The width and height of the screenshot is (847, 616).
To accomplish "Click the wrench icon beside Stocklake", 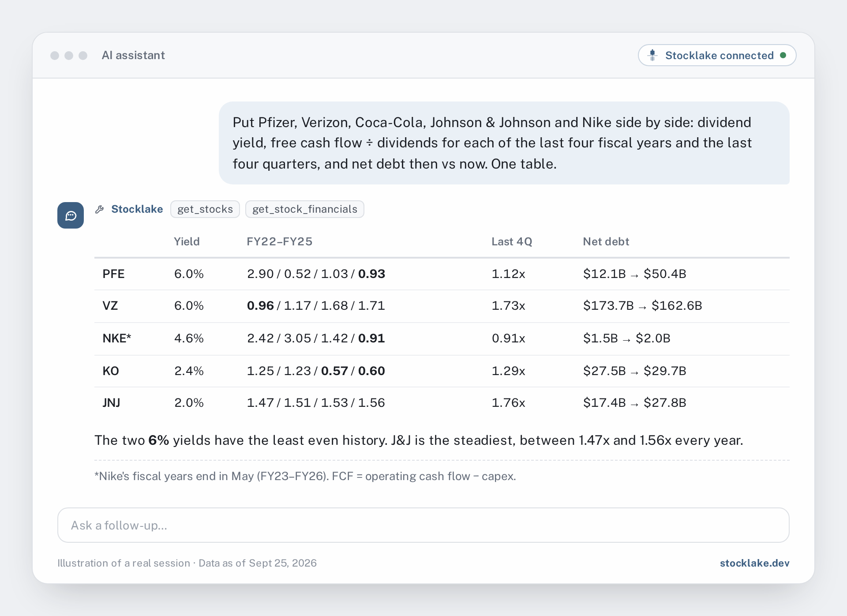I will pyautogui.click(x=100, y=209).
